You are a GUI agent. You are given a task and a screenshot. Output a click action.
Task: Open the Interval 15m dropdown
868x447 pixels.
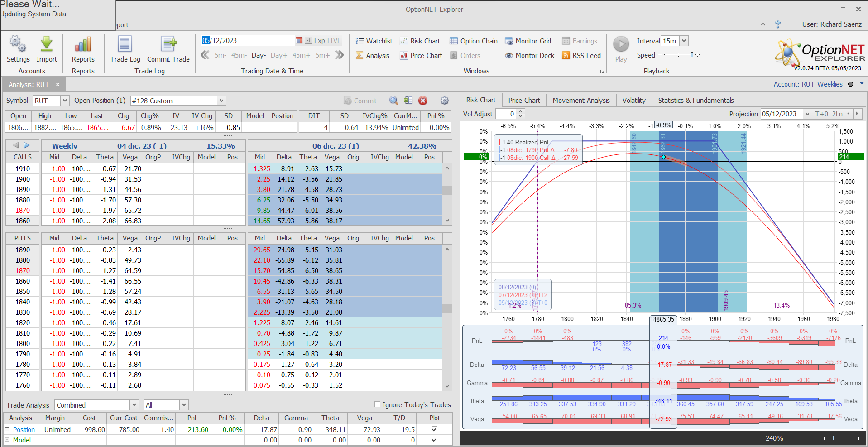pyautogui.click(x=684, y=41)
